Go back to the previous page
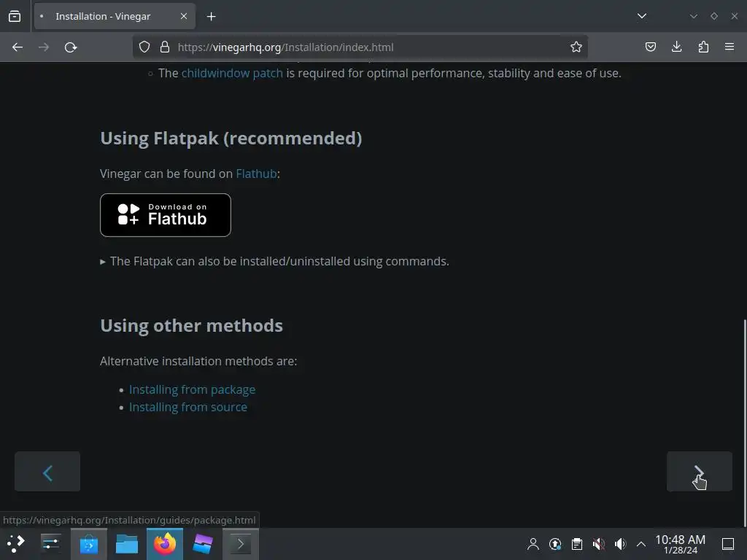 click(18, 47)
